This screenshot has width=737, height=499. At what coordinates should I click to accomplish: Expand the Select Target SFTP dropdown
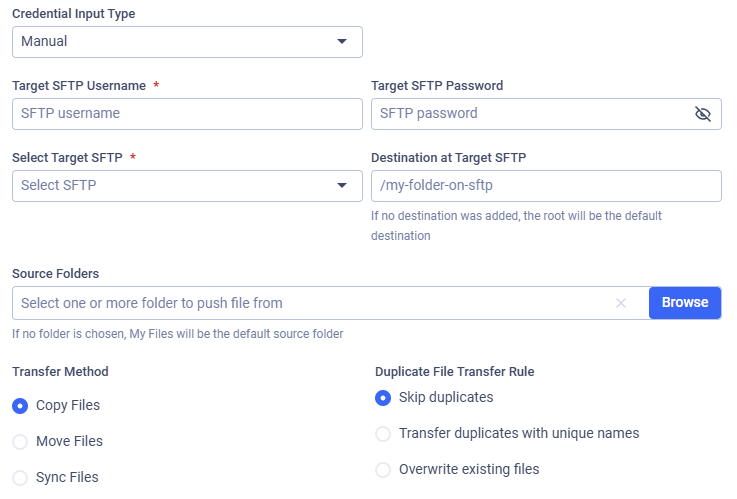(187, 186)
